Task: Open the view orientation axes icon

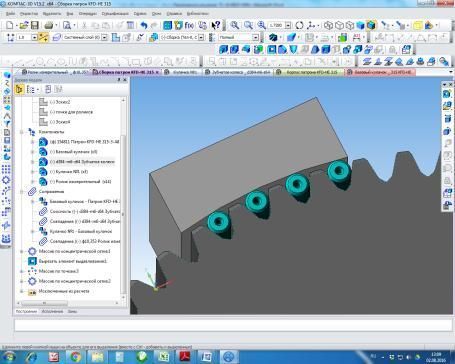Action: 311,25
